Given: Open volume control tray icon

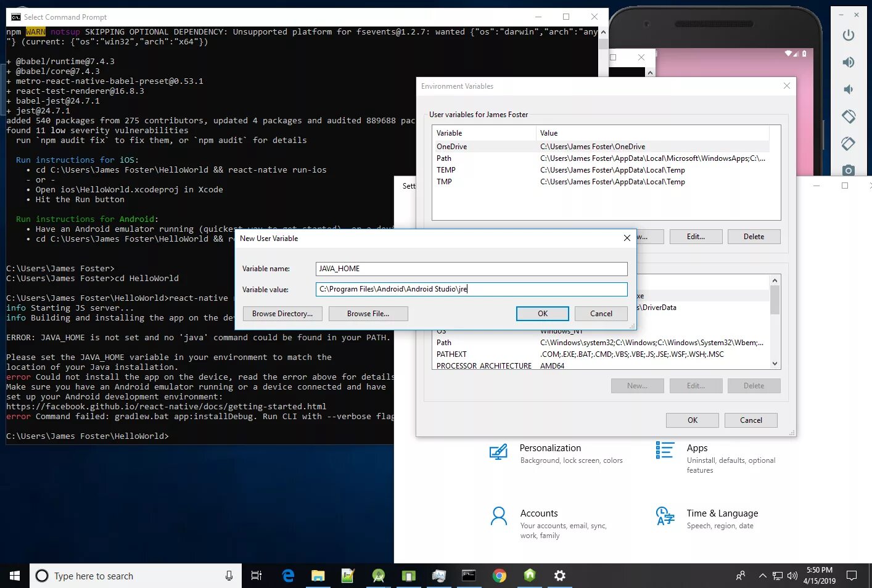Looking at the screenshot, I should click(x=792, y=576).
